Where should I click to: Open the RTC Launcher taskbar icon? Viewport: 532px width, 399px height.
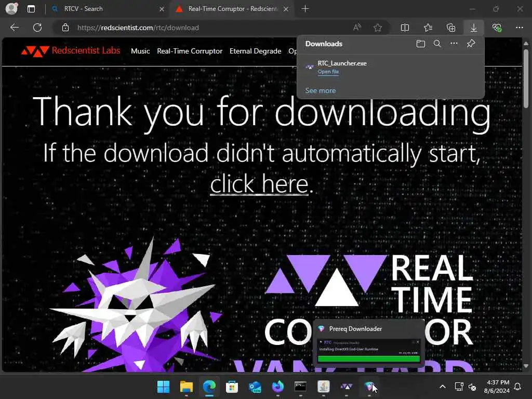click(347, 387)
